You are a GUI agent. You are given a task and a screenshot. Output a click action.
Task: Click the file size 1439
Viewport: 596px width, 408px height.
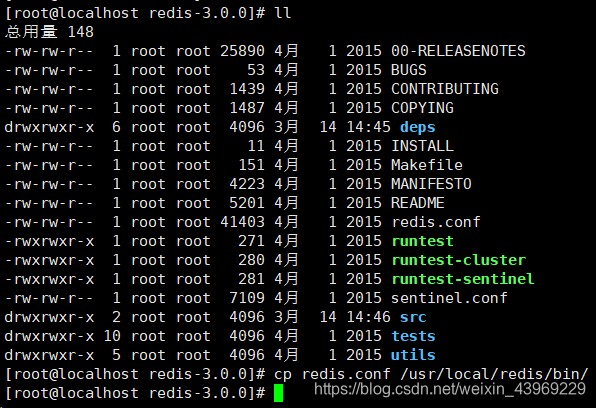point(247,89)
